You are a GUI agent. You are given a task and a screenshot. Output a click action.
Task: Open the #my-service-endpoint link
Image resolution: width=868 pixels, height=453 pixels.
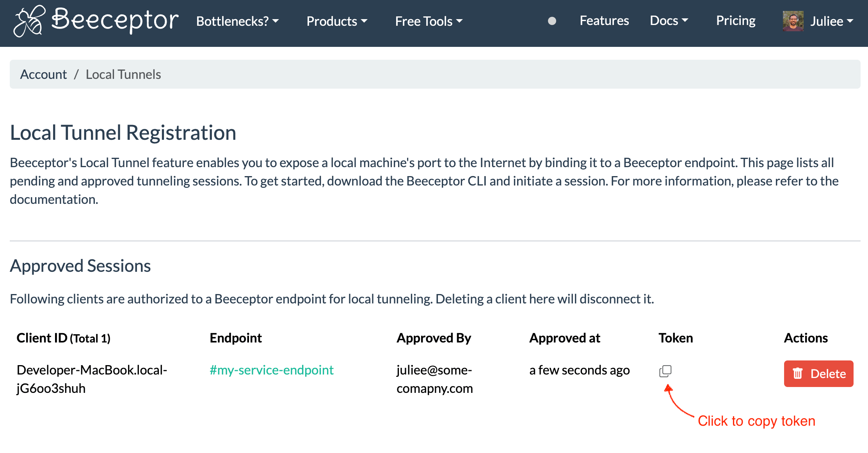[x=272, y=370]
